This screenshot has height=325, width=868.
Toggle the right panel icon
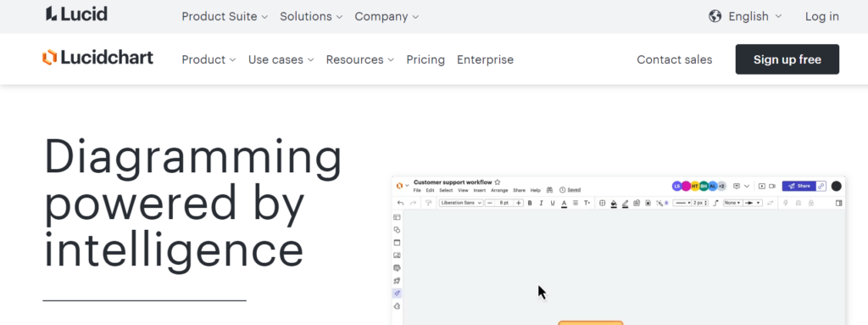[838, 203]
